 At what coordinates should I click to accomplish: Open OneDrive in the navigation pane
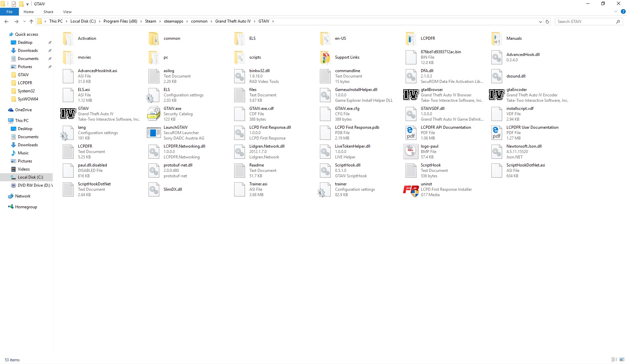(x=24, y=110)
